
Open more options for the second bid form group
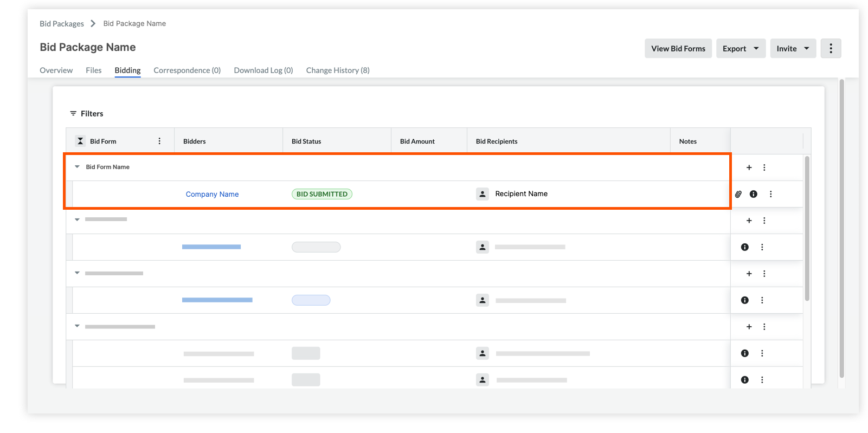click(x=764, y=221)
